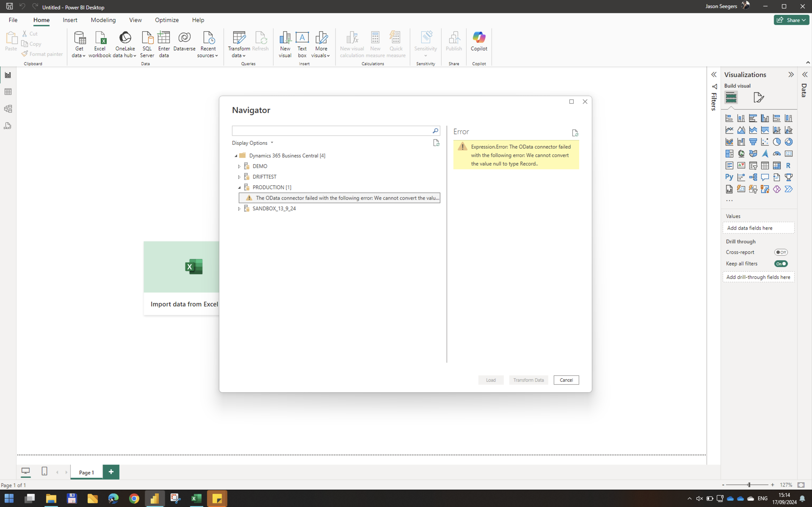Screen dimensions: 812x507
Task: Select the Funnel chart visual
Action: tap(753, 142)
